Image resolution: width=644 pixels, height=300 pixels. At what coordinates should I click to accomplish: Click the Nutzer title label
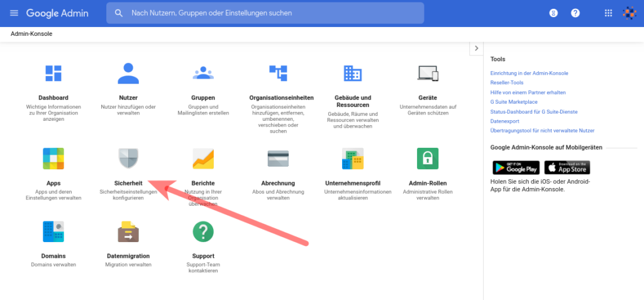[128, 98]
